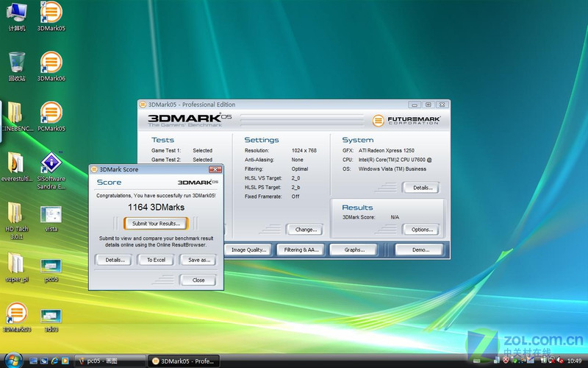Click the 1024 x 768 resolution value

tap(304, 150)
